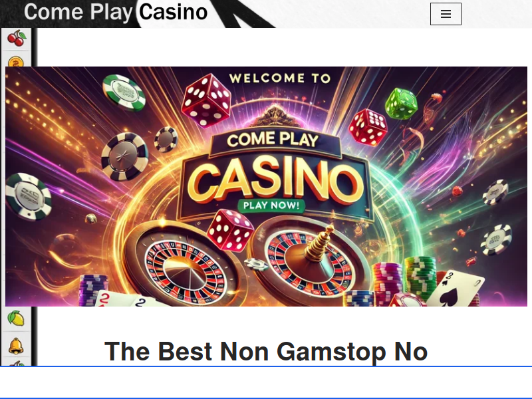Click the empty blue-bordered bar at bottom
The width and height of the screenshot is (532, 399).
point(266,382)
